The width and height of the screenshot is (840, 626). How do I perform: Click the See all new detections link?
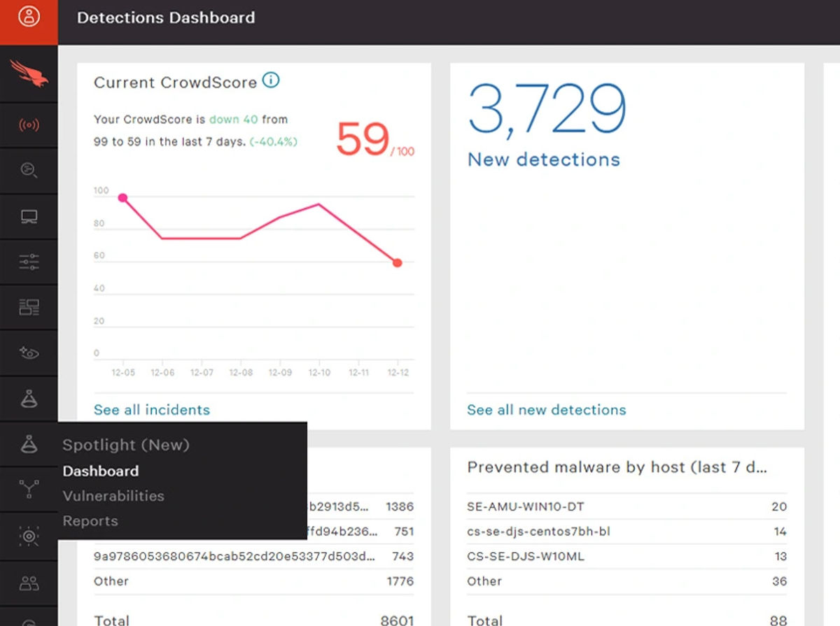(547, 410)
